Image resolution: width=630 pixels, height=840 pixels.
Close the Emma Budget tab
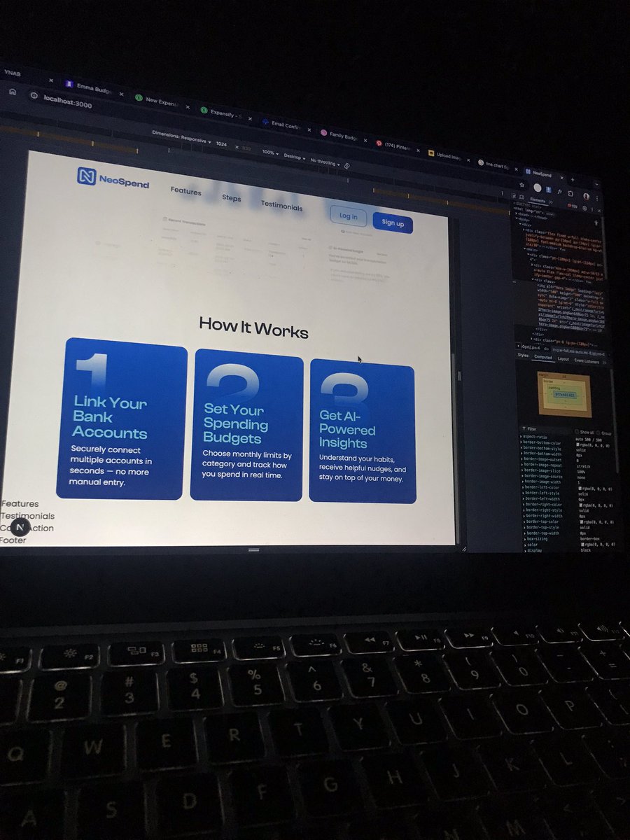(x=121, y=94)
